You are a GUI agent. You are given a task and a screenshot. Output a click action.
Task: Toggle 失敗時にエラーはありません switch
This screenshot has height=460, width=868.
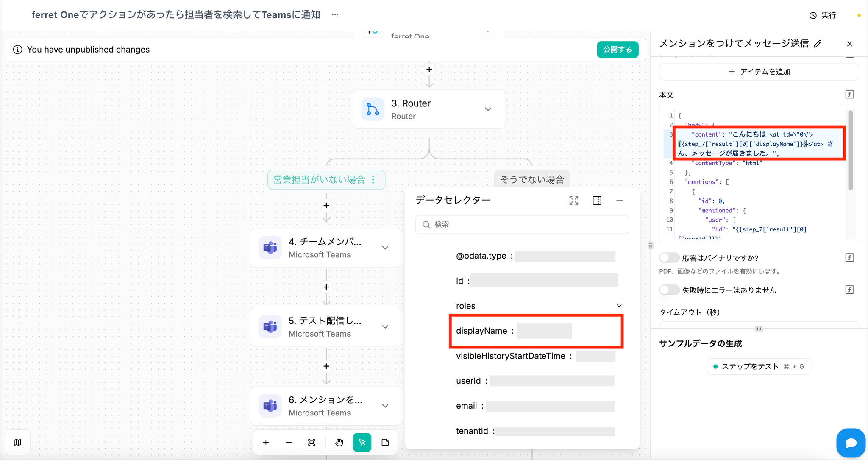(x=669, y=290)
